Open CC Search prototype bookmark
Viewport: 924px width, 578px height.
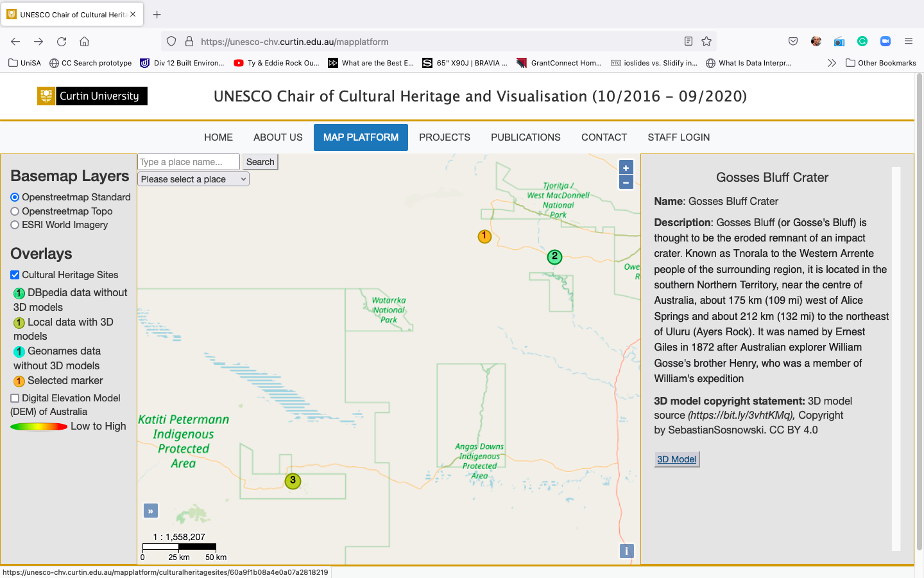point(90,63)
